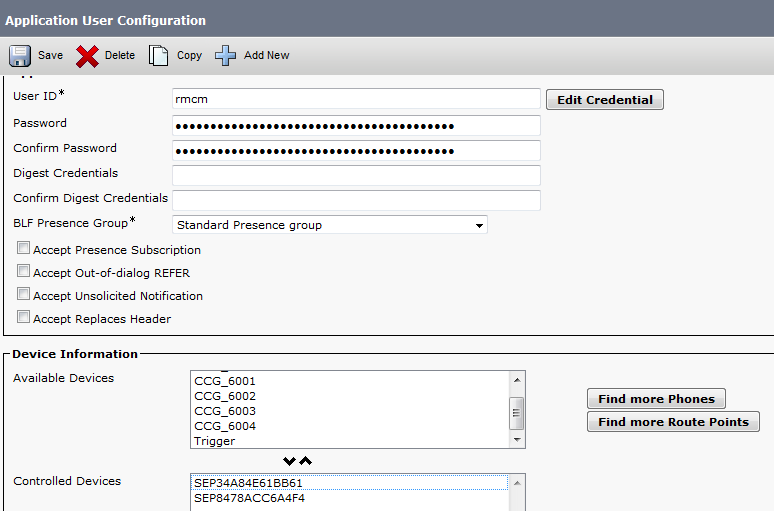This screenshot has height=511, width=774.
Task: Enable Accept Presence Subscription checkbox
Action: pos(23,249)
